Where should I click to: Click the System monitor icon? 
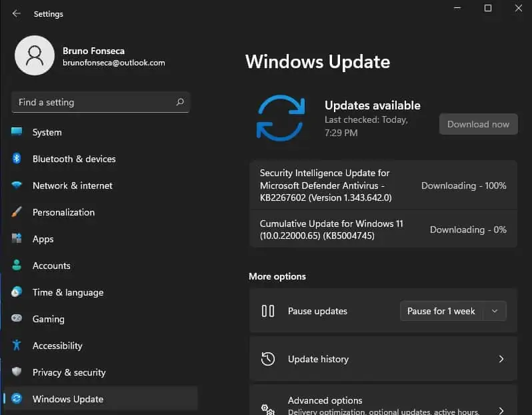pyautogui.click(x=17, y=131)
